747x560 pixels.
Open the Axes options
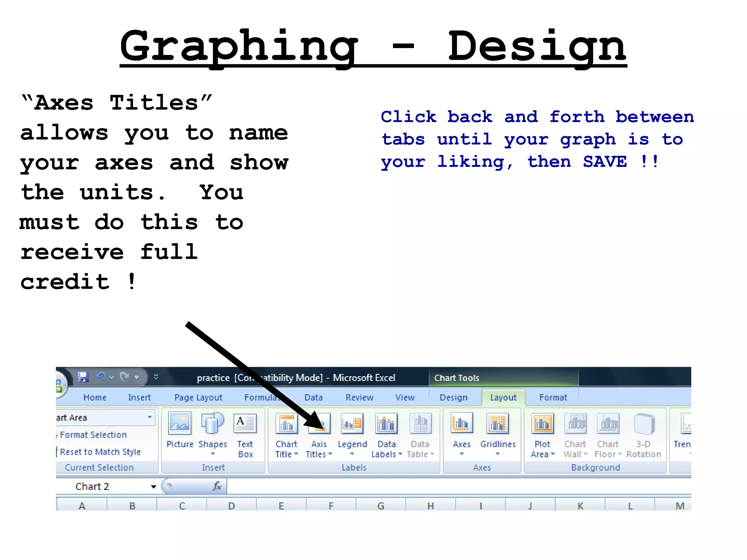pyautogui.click(x=462, y=434)
